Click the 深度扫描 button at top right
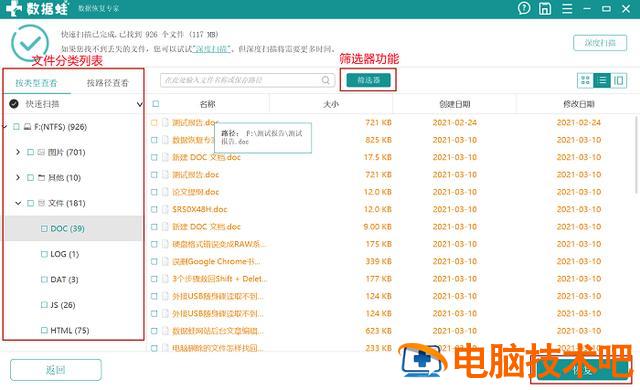640x390 pixels. pos(600,43)
